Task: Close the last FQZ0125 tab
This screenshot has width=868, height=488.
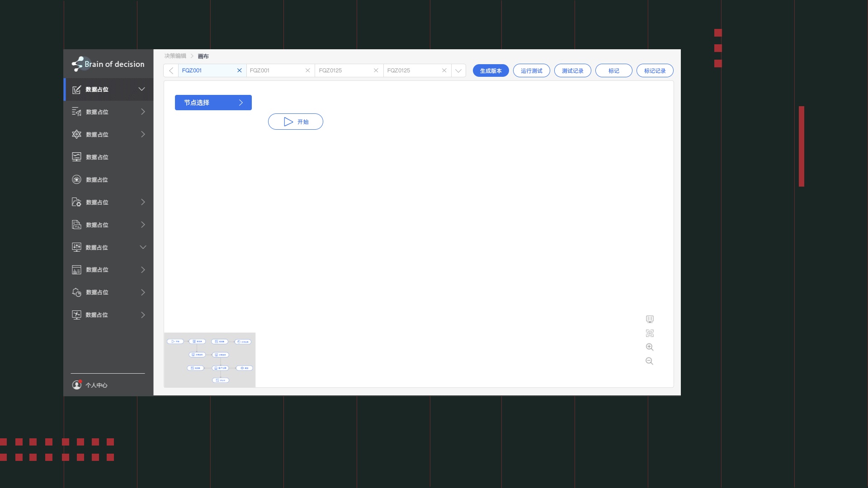Action: point(444,70)
